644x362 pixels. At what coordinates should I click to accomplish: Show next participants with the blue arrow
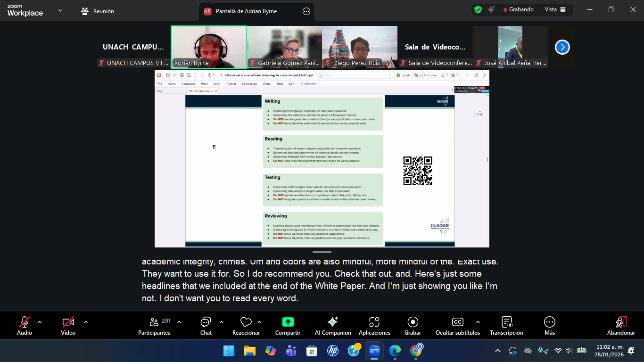point(562,47)
